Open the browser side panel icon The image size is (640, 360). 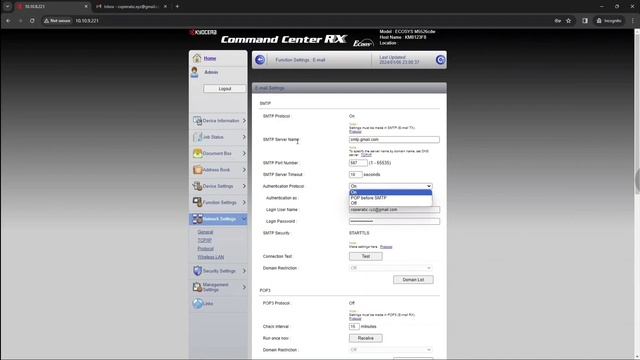[x=585, y=20]
